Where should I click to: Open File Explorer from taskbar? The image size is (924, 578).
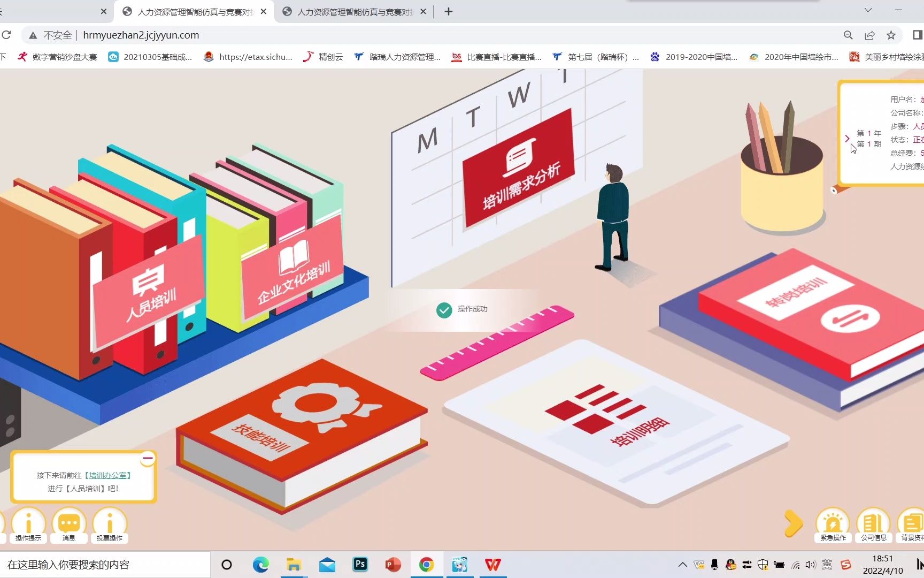[x=294, y=565]
